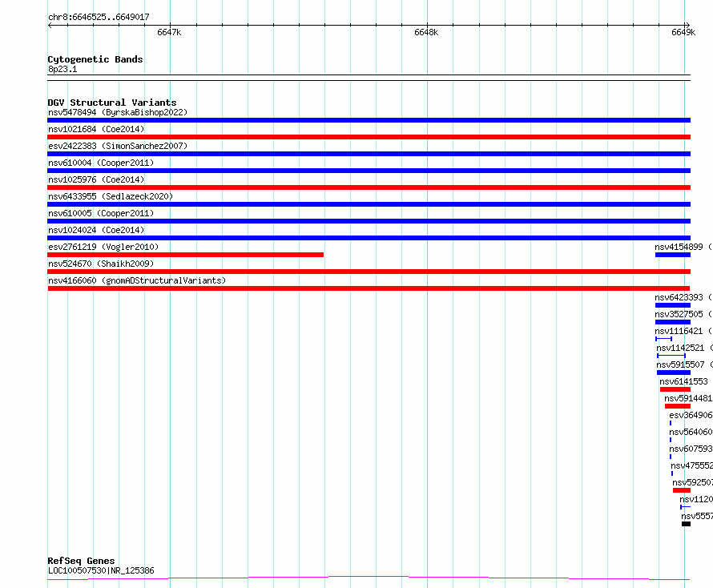Click the blue bar under nsv3527505
The width and height of the screenshot is (713, 588).
click(x=672, y=322)
